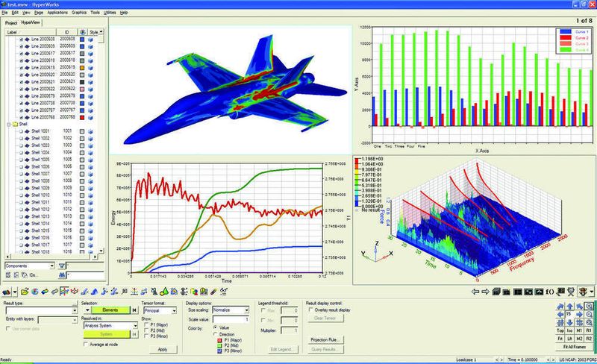Click the page layout icon after arrows
597x364 pixels.
(496, 292)
